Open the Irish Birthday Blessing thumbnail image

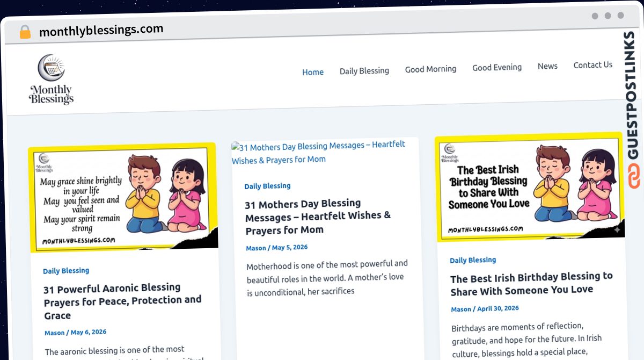point(530,187)
